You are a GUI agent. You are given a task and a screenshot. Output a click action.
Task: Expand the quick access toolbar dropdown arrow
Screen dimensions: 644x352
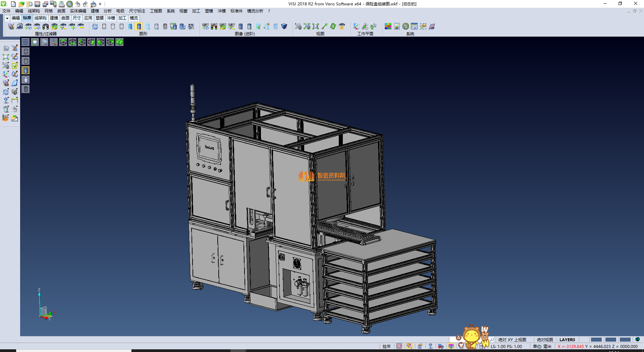click(100, 4)
